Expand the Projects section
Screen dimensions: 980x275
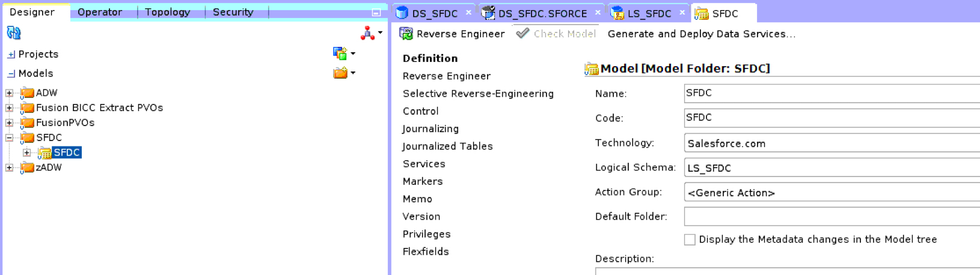tap(11, 55)
